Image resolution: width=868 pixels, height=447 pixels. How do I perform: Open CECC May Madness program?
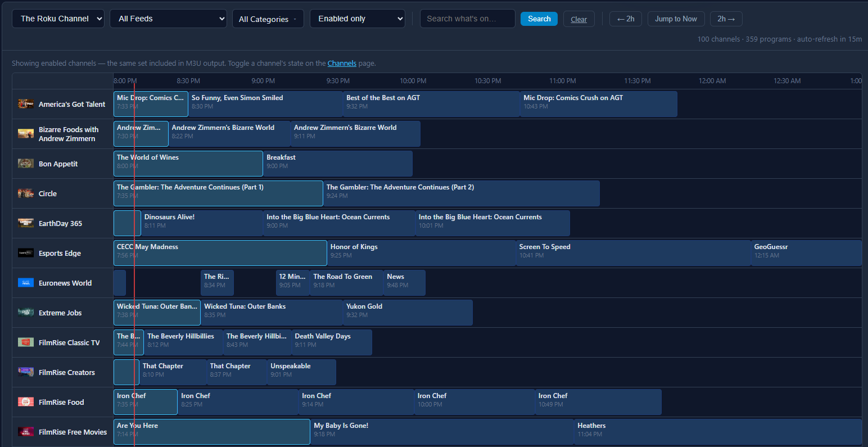point(220,253)
